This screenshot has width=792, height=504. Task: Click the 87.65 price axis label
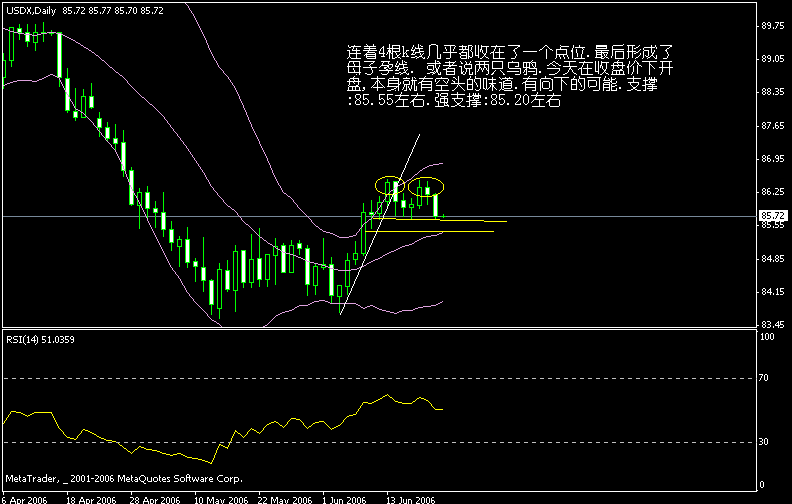pos(773,126)
